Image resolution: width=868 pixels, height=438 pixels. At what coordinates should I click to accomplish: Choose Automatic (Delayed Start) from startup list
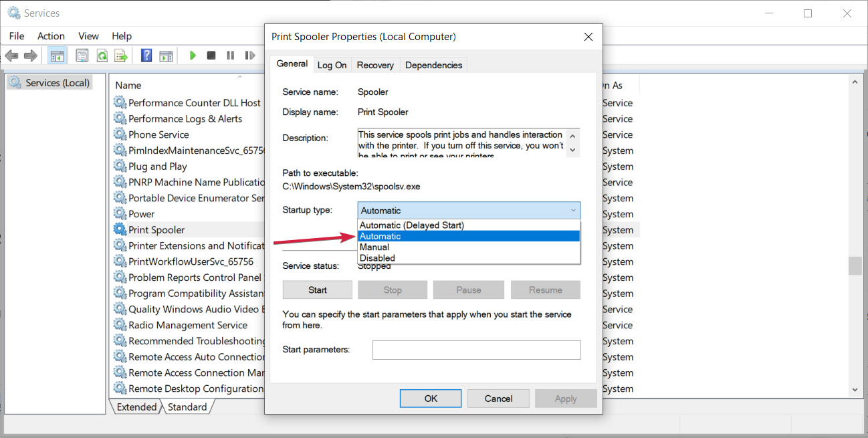click(x=469, y=225)
